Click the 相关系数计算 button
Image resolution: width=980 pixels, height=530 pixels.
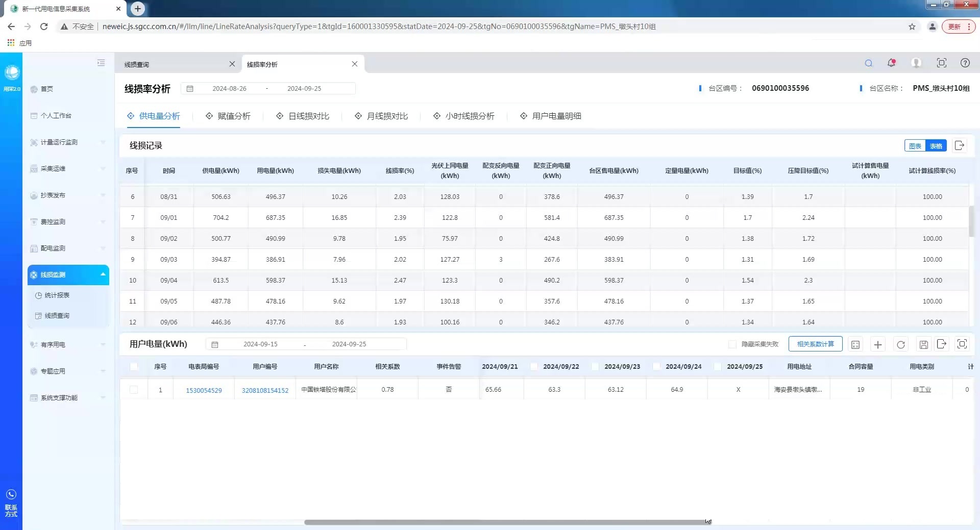(x=815, y=344)
